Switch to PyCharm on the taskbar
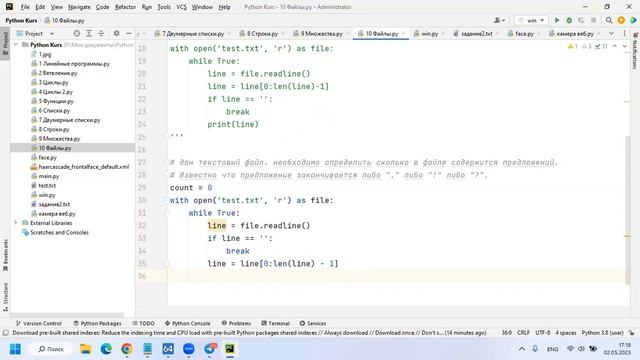Screen dimensions: 640x360 [230, 349]
